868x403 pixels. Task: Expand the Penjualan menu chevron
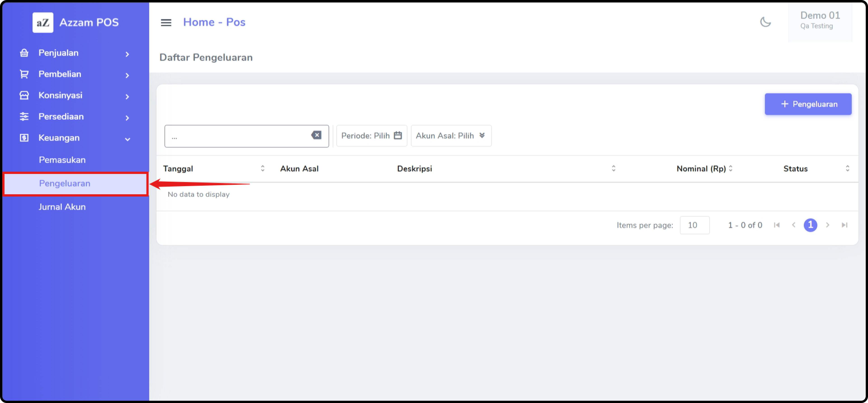[127, 54]
